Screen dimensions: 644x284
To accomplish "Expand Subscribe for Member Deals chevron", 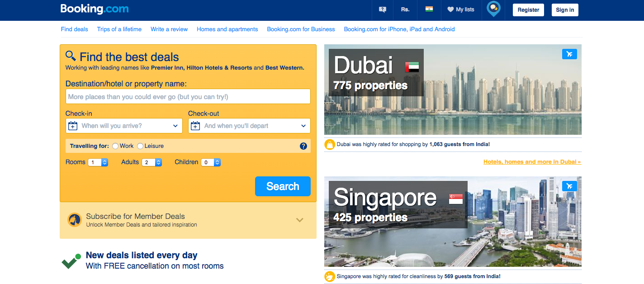I will pos(299,220).
